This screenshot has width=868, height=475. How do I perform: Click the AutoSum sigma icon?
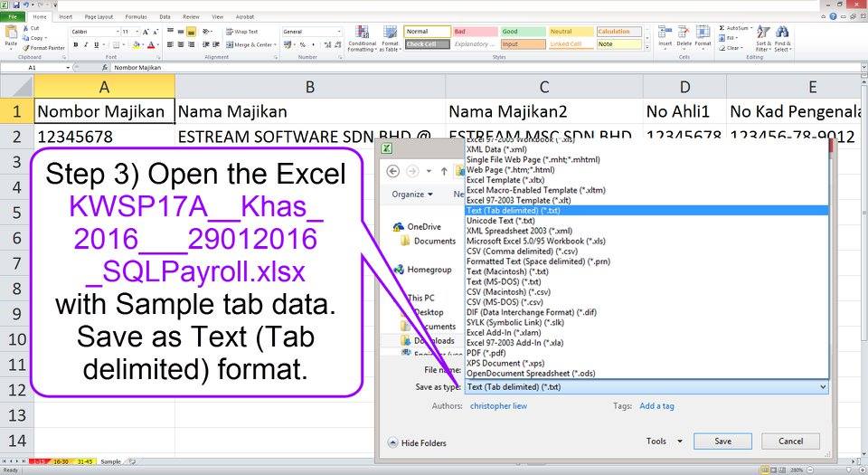pyautogui.click(x=722, y=28)
